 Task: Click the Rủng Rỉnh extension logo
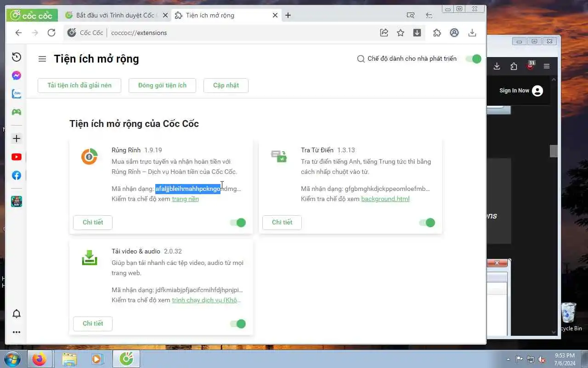click(x=89, y=156)
